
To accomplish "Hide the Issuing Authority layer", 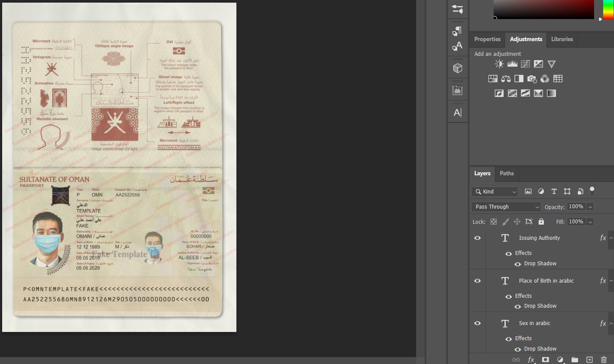I will click(x=477, y=238).
